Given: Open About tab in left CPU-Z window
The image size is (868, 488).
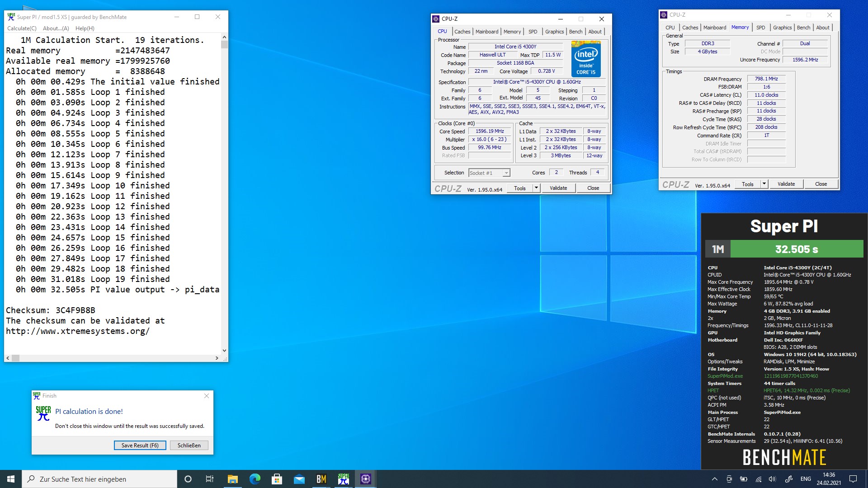Looking at the screenshot, I should click(x=595, y=32).
